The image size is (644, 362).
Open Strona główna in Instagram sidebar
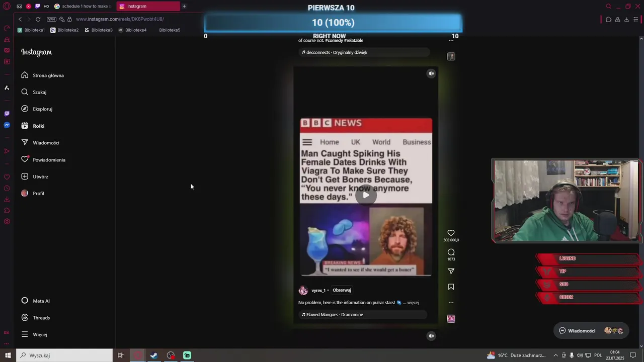click(x=43, y=75)
